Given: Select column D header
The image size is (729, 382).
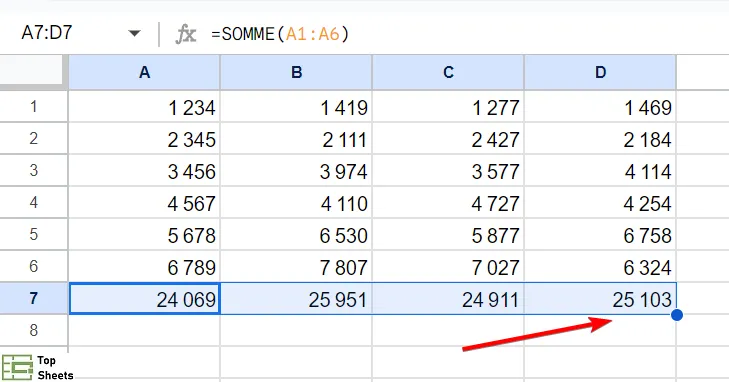Looking at the screenshot, I should pyautogui.click(x=600, y=72).
